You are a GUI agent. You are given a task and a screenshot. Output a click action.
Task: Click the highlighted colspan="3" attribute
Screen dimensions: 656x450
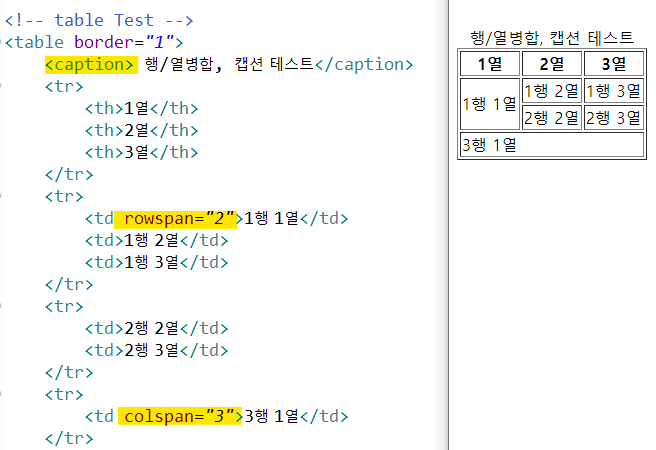pos(180,417)
